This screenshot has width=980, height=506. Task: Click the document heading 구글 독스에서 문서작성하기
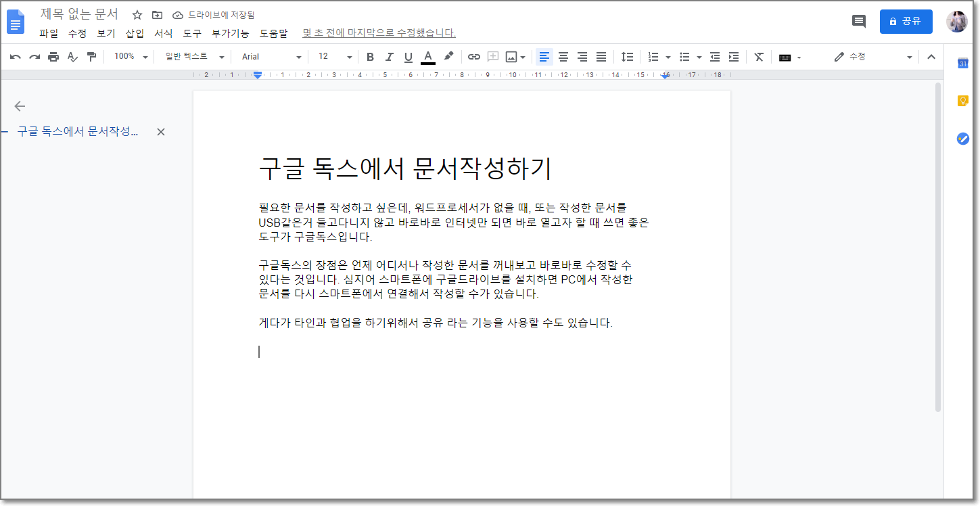point(405,168)
